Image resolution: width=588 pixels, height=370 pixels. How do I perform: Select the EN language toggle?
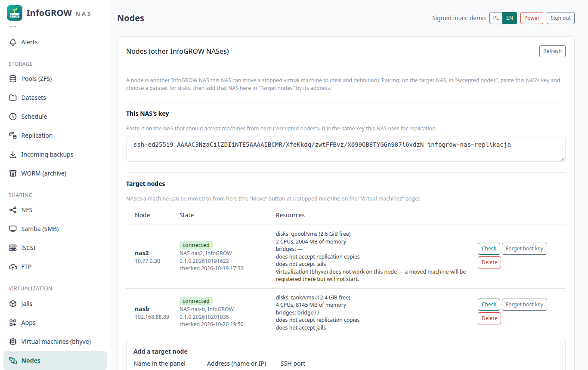[x=510, y=18]
